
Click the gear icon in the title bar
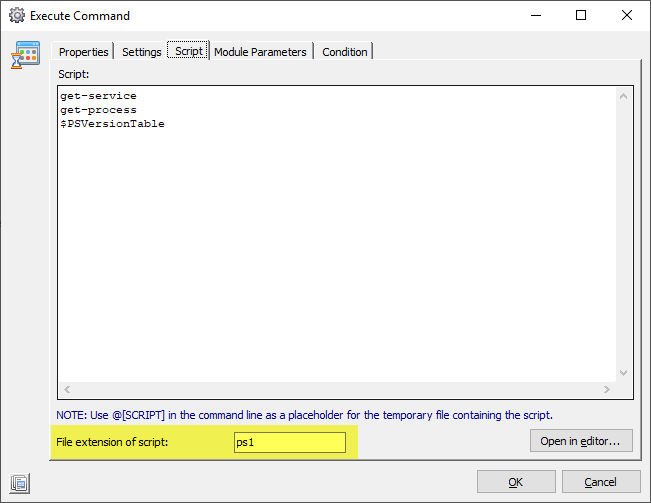tap(16, 16)
